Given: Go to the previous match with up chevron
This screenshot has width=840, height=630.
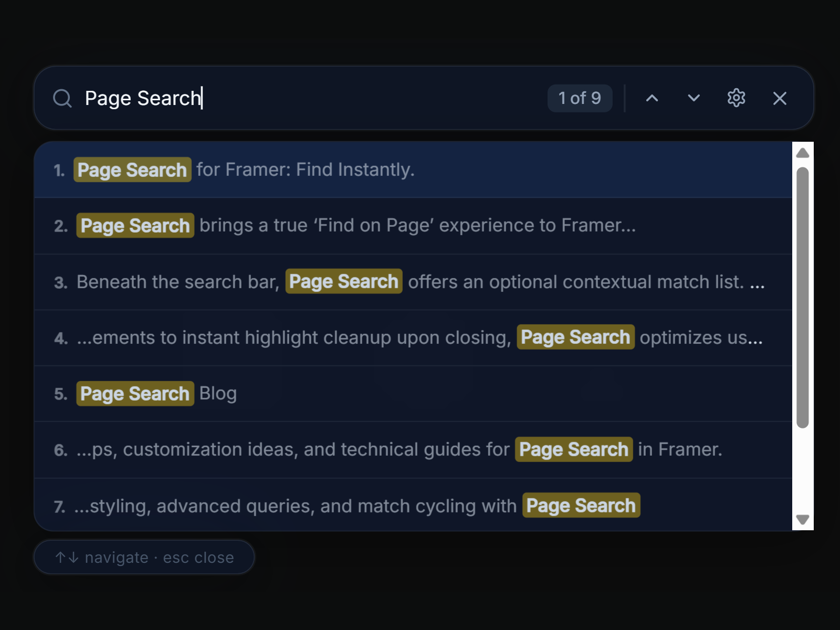Looking at the screenshot, I should point(652,98).
